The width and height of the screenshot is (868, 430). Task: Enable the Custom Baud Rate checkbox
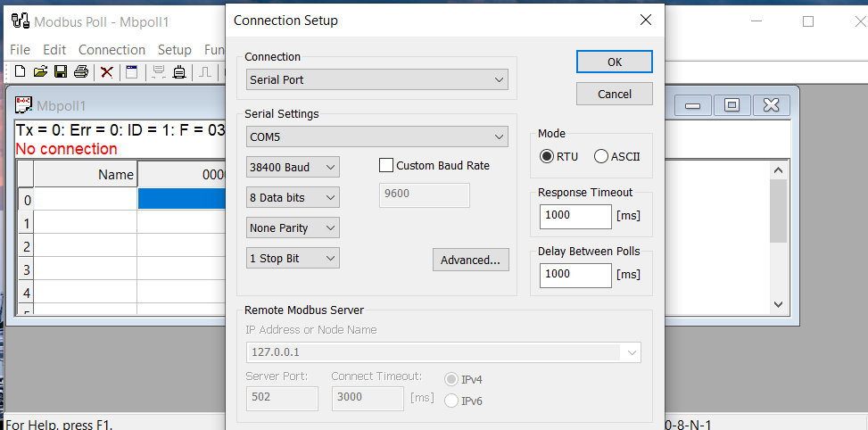pyautogui.click(x=386, y=165)
